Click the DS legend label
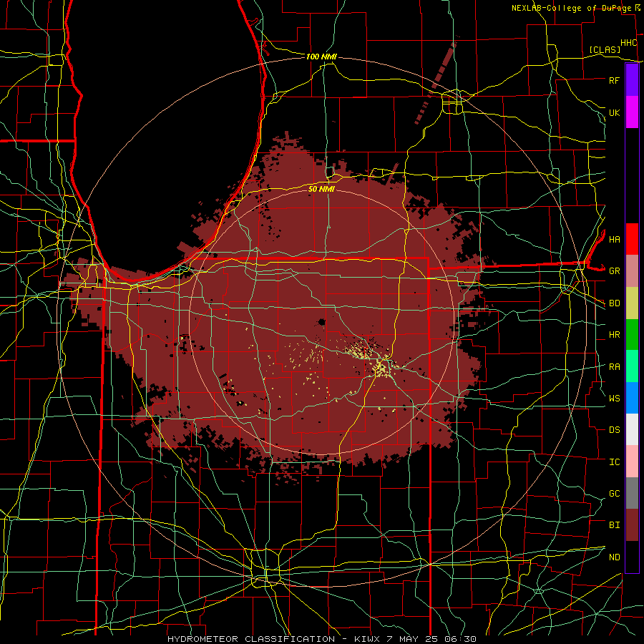 (x=615, y=430)
